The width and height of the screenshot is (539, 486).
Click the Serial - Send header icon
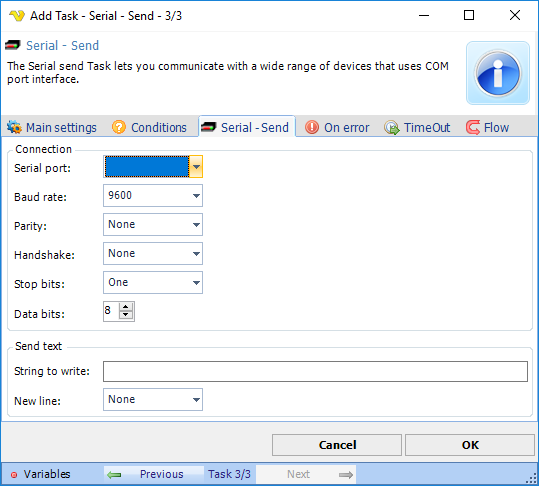(13, 45)
